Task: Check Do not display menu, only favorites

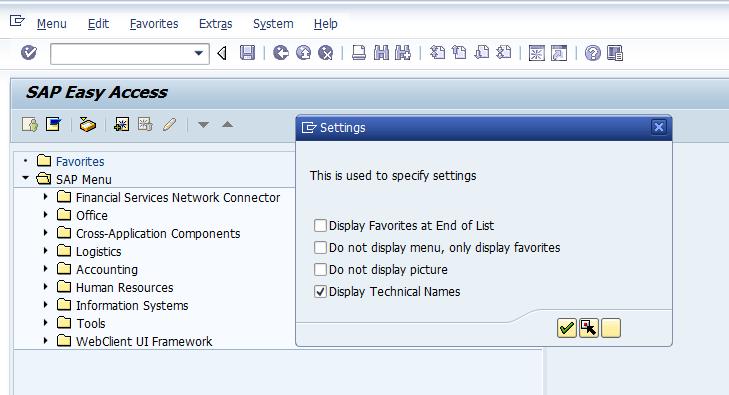Action: [320, 247]
